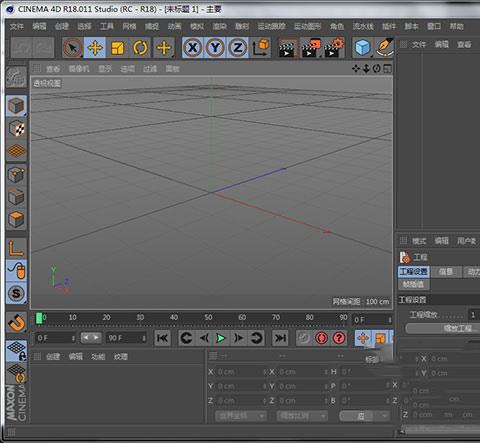Open the material manager 纹理 menu
This screenshot has width=480, height=443.
pos(121,357)
